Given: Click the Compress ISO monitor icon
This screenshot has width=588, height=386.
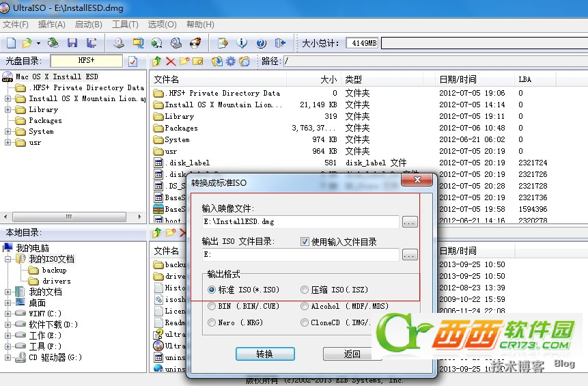Looking at the screenshot, I should tap(138, 43).
